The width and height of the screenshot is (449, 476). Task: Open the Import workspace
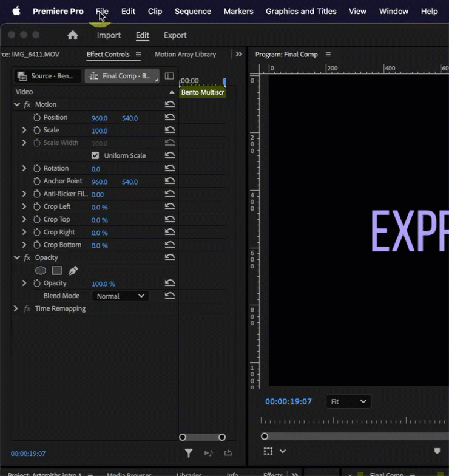[x=109, y=35]
